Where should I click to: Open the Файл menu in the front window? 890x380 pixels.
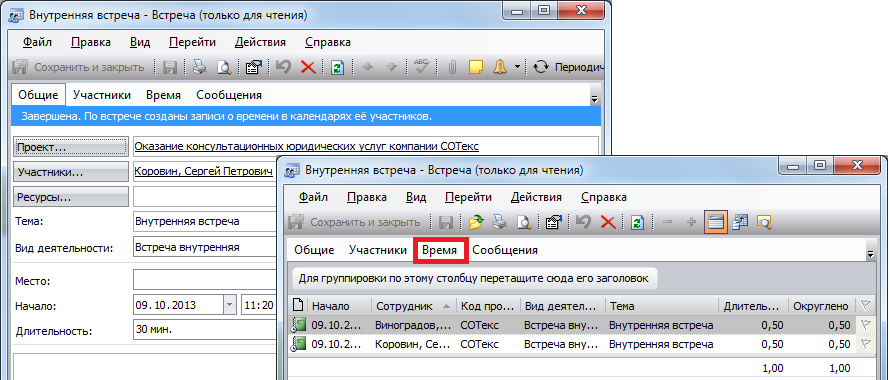coord(313,197)
